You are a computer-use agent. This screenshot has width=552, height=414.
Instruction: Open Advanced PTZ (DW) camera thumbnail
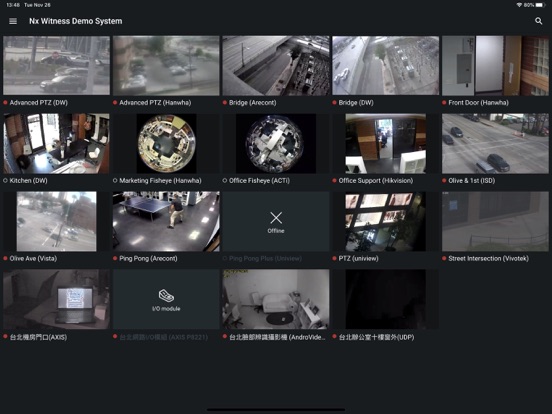(x=56, y=65)
